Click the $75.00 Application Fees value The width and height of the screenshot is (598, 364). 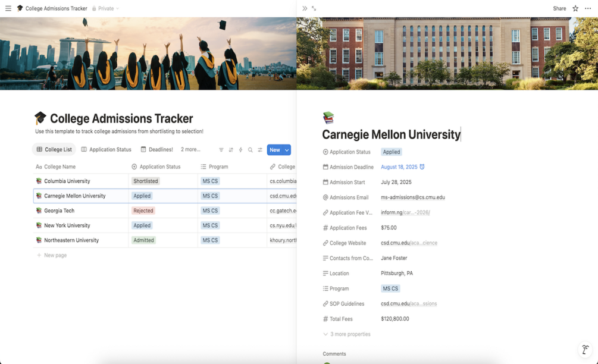coord(389,228)
